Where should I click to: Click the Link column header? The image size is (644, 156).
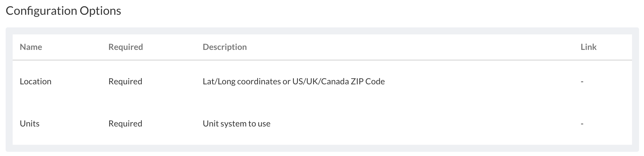click(x=588, y=47)
